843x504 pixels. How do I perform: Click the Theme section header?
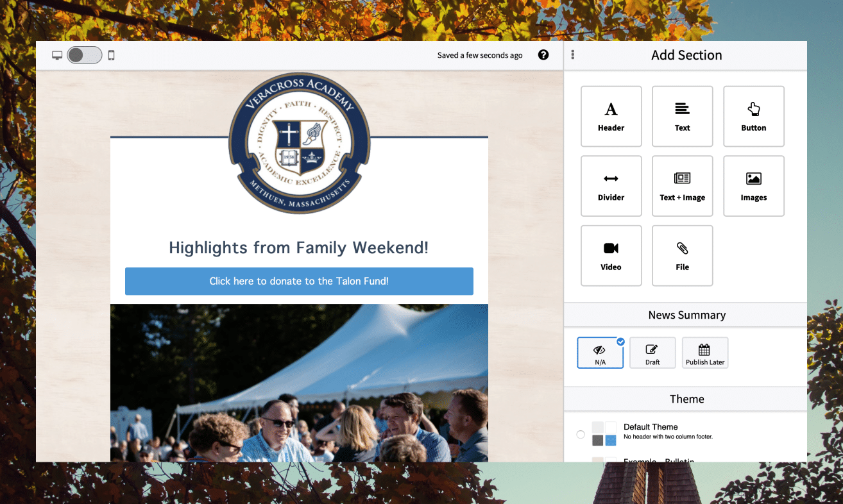click(685, 399)
